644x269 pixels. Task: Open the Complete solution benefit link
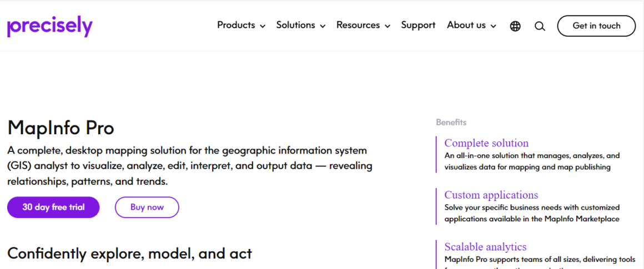pyautogui.click(x=486, y=143)
